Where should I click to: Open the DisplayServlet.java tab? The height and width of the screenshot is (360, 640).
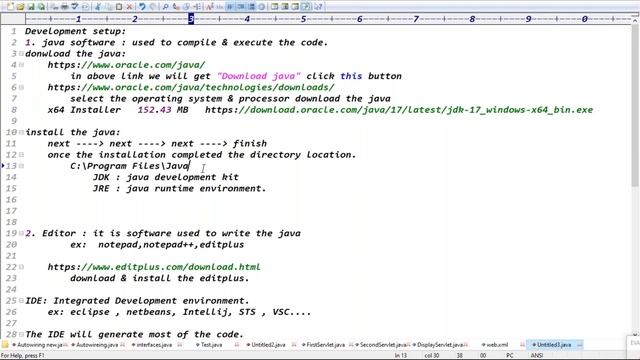tap(440, 345)
